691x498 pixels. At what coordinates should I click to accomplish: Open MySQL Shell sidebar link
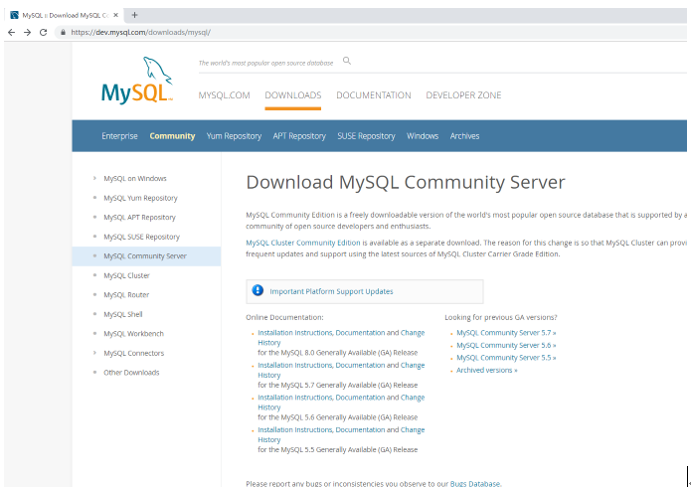[x=123, y=314]
